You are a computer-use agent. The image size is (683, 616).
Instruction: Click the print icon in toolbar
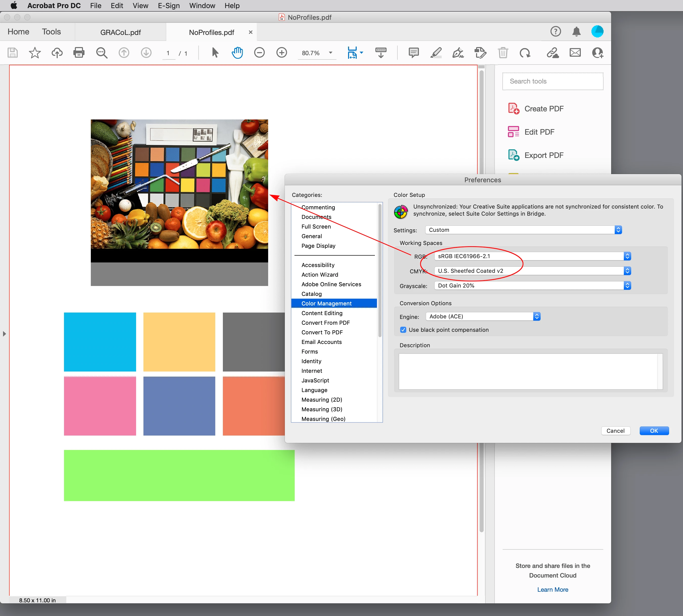tap(79, 53)
